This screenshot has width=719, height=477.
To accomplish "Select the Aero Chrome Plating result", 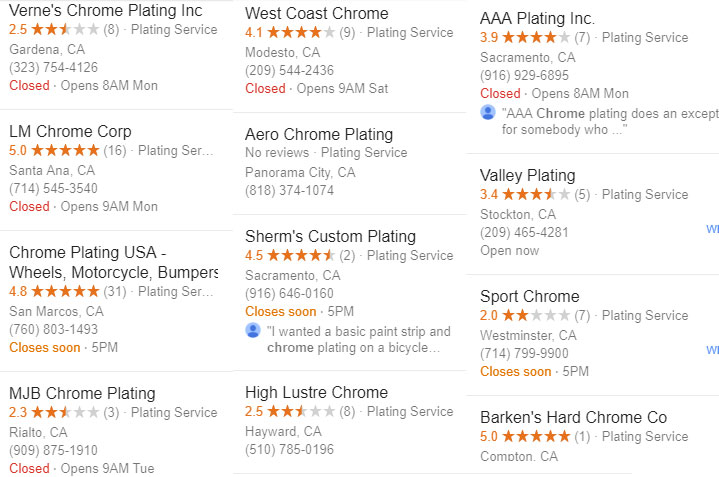I will coord(319,134).
